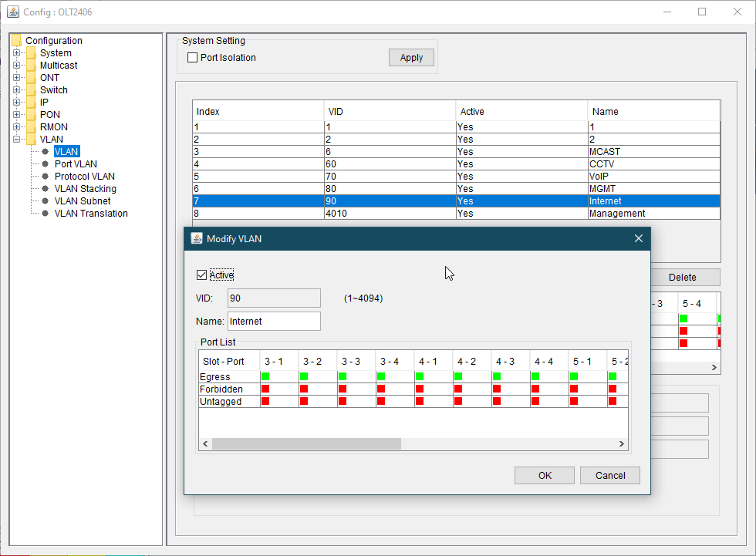756x556 pixels.
Task: Click the Java icon in Modify VLAN title bar
Action: tap(197, 238)
